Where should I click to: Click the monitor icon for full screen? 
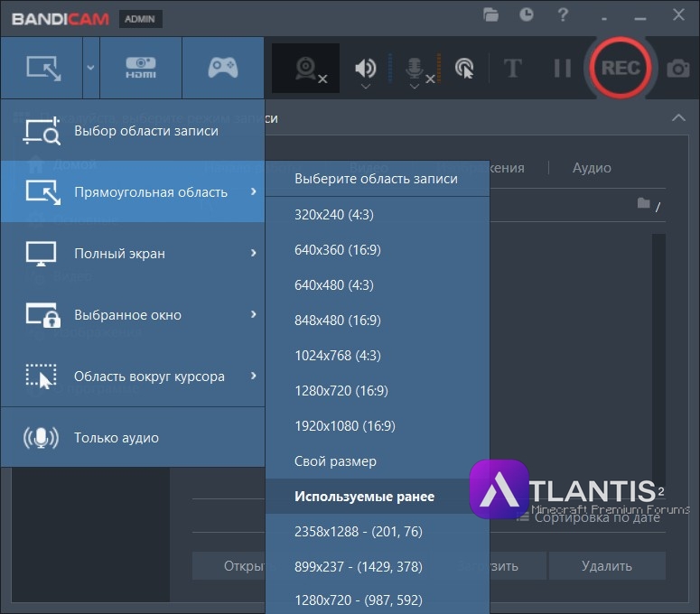click(41, 254)
